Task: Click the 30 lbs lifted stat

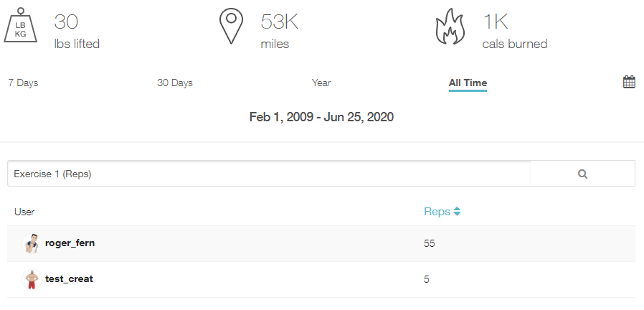Action: [77, 32]
